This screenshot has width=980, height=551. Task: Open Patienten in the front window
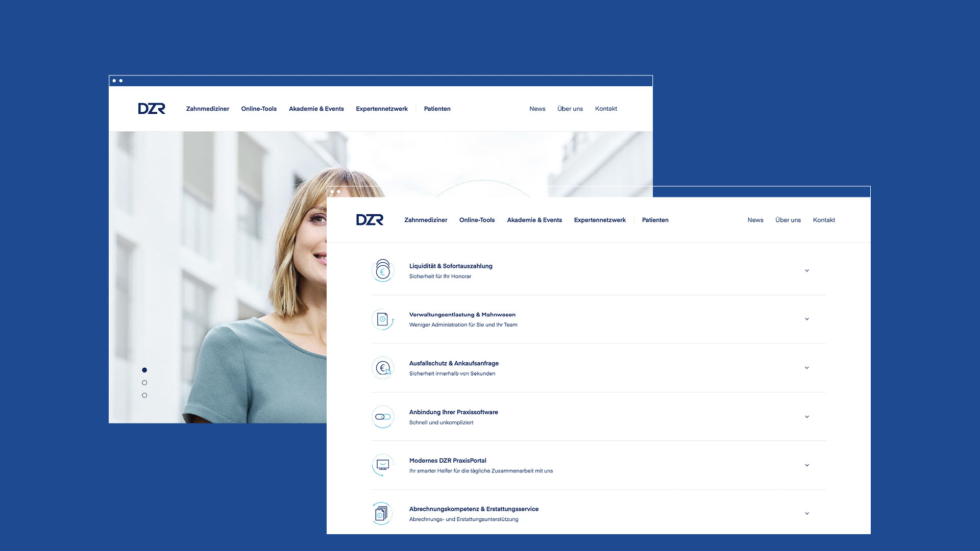[655, 220]
